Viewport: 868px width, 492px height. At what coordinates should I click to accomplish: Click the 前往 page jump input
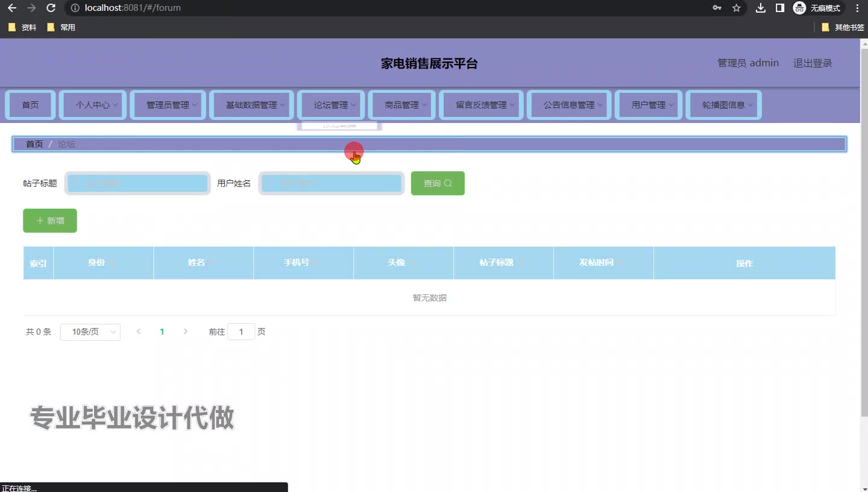click(241, 332)
